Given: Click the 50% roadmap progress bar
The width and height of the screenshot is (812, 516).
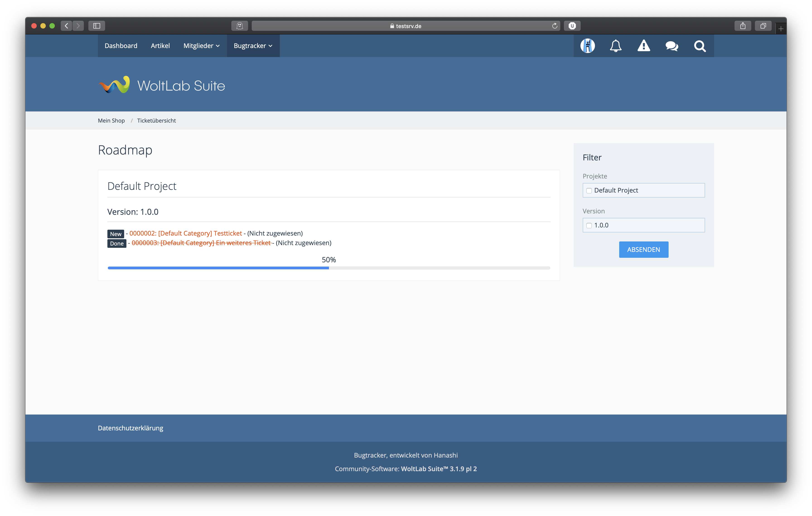Looking at the screenshot, I should coord(329,268).
